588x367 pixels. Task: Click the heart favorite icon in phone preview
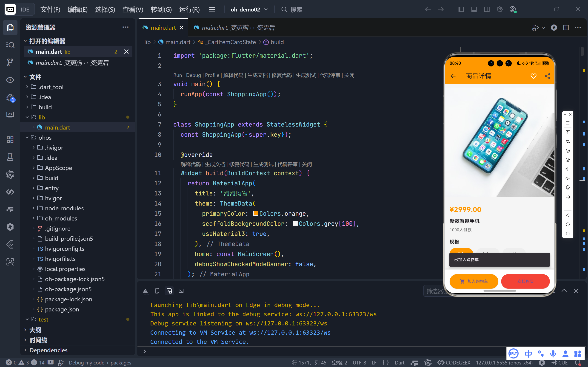click(x=533, y=76)
